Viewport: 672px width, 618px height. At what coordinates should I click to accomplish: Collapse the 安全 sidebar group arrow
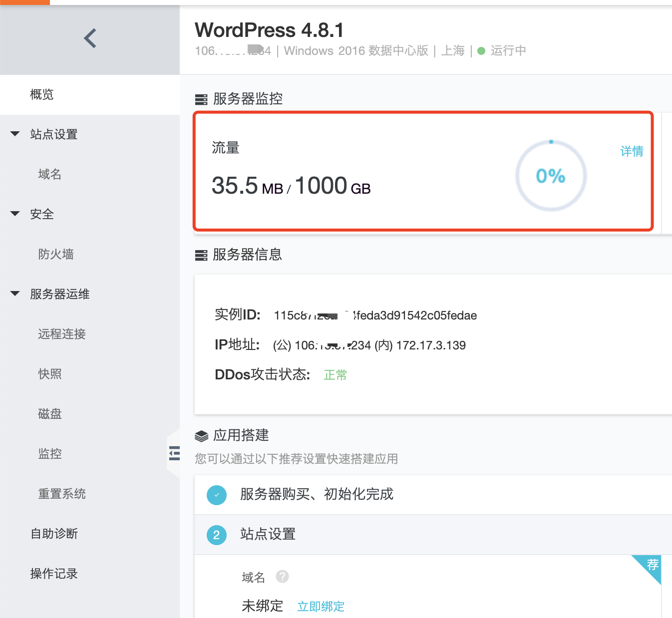tap(15, 214)
